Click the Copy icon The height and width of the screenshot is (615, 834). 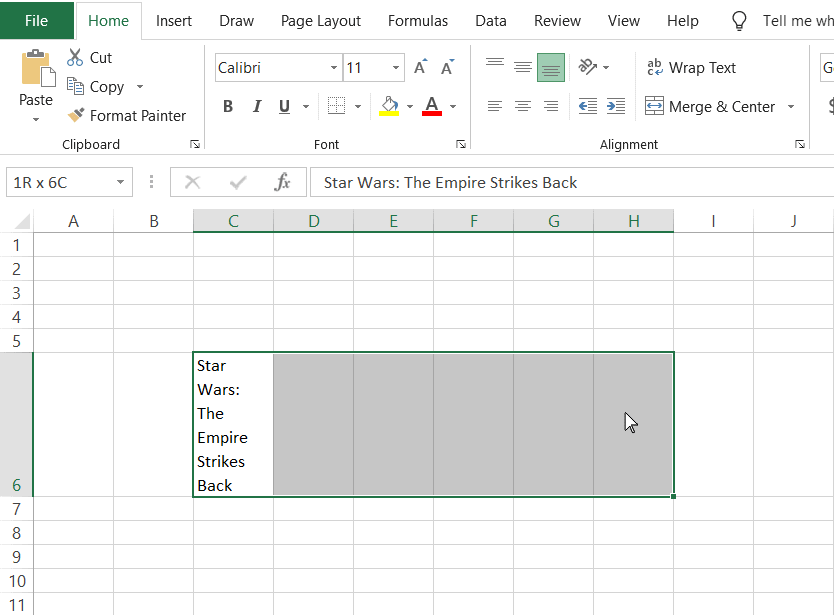point(75,86)
